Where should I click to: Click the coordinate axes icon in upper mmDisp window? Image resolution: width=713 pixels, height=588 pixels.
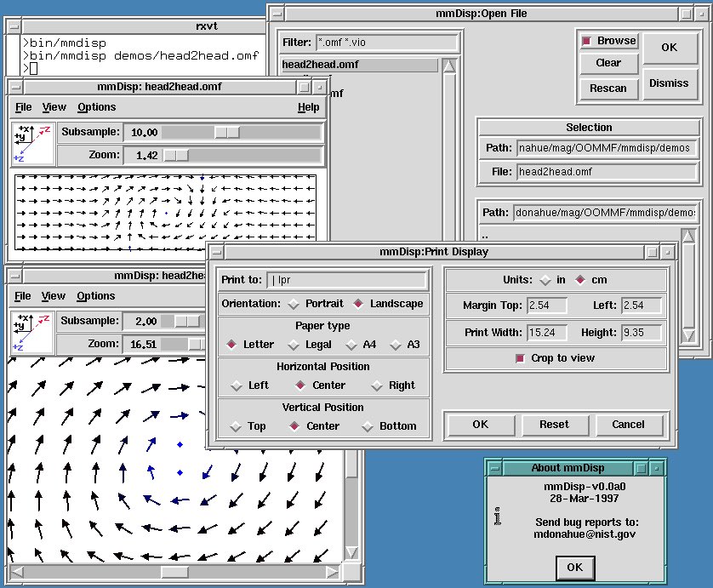coord(32,143)
